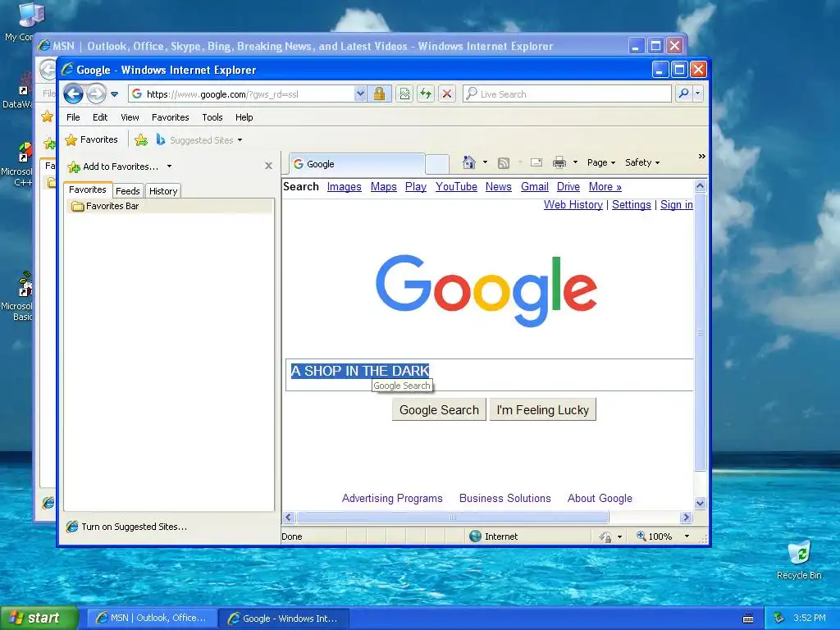840x630 pixels.
Task: Click Turn on Suggested Sites
Action: tap(127, 527)
